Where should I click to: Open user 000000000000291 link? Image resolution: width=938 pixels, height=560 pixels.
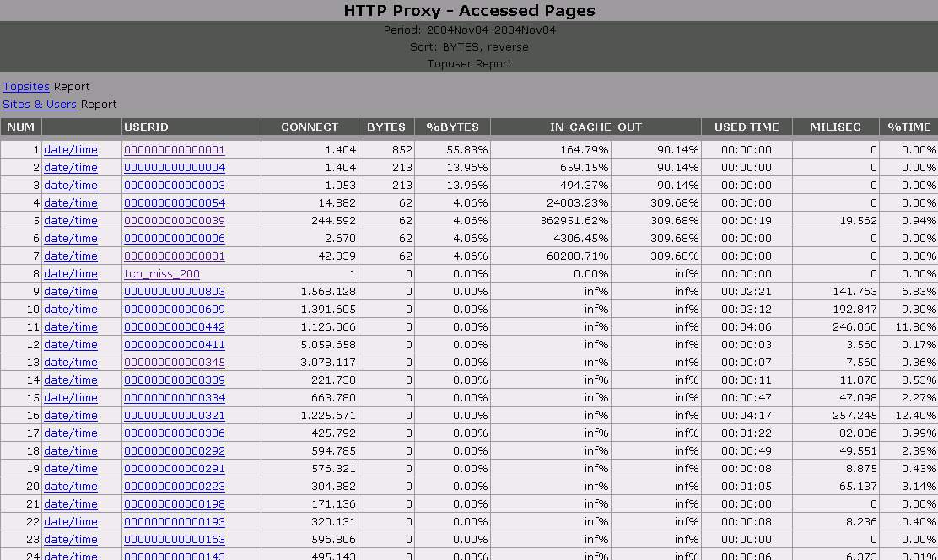click(175, 468)
